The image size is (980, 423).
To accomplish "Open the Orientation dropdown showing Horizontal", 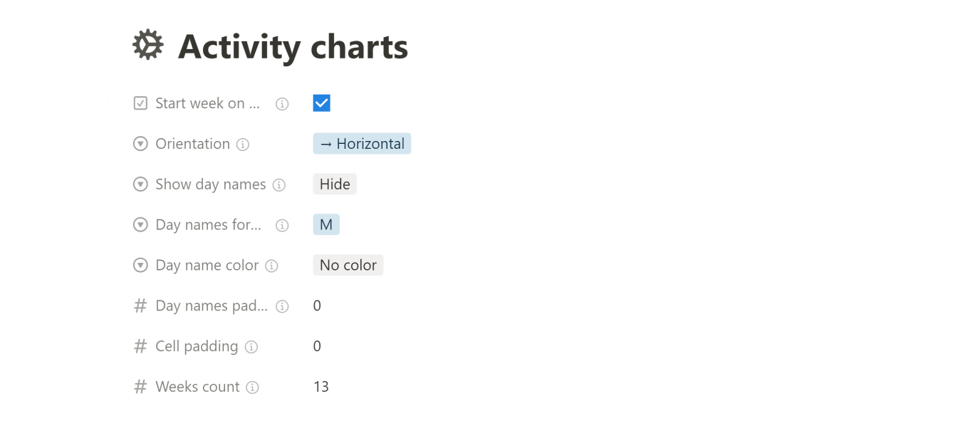I will tap(362, 143).
